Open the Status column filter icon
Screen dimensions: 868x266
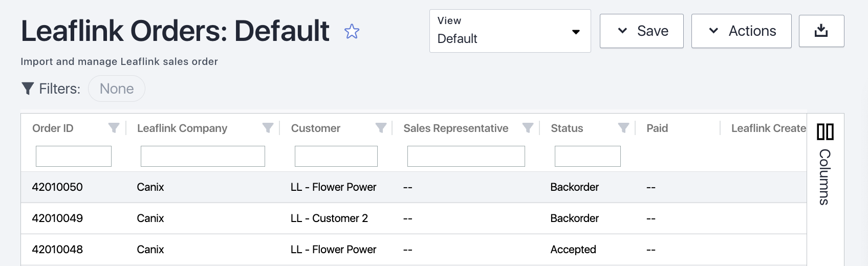point(623,128)
